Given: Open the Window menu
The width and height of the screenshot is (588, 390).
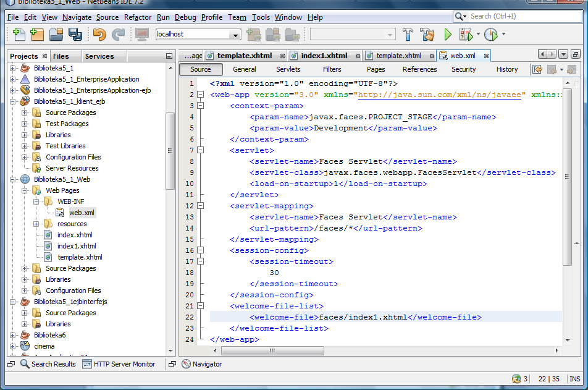Looking at the screenshot, I should [x=288, y=17].
